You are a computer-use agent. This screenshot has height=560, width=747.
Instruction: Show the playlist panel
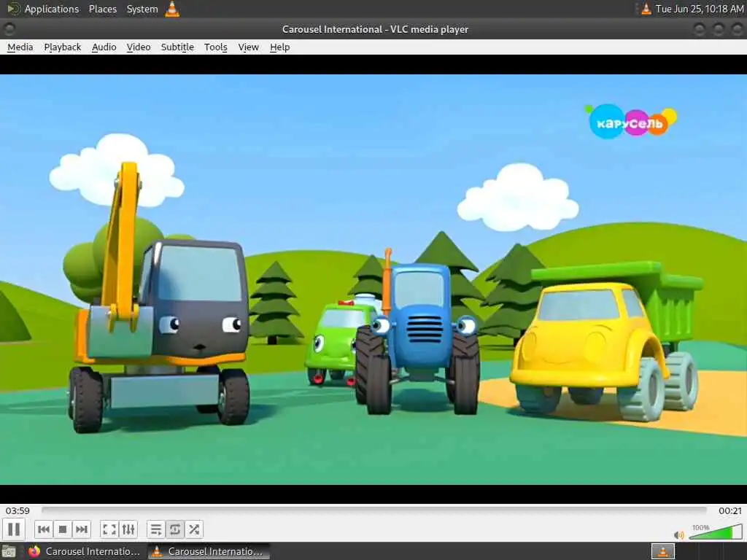156,529
